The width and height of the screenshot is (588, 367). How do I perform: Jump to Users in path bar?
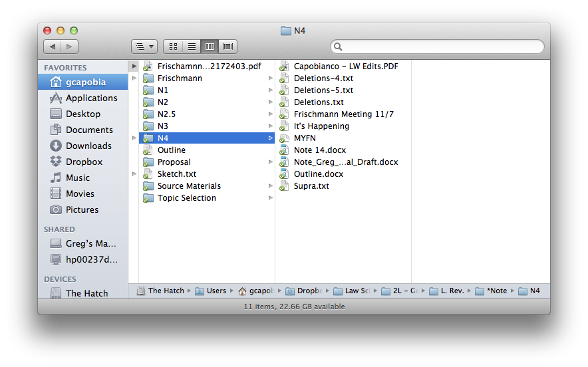[211, 291]
